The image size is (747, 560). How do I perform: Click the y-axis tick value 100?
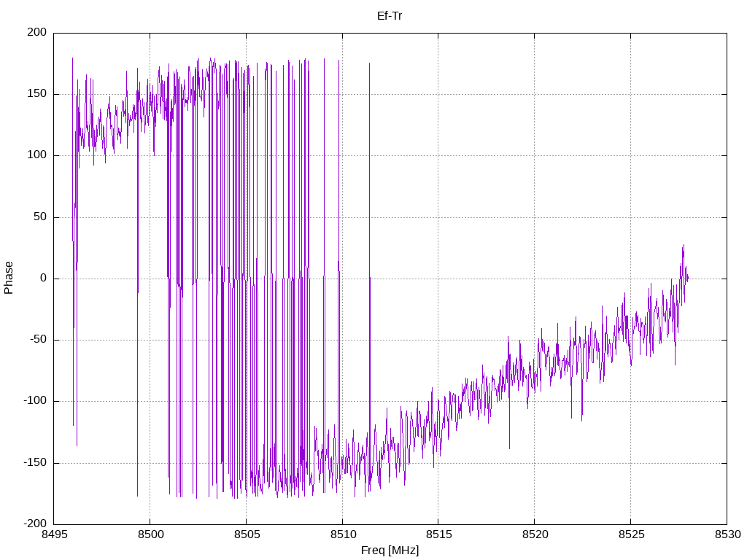click(x=37, y=155)
